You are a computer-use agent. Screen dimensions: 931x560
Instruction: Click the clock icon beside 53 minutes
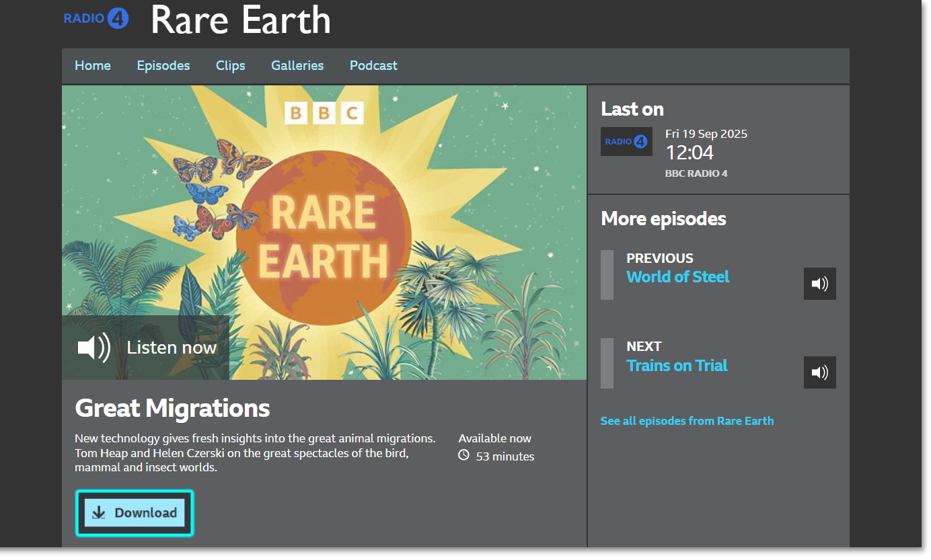click(463, 456)
